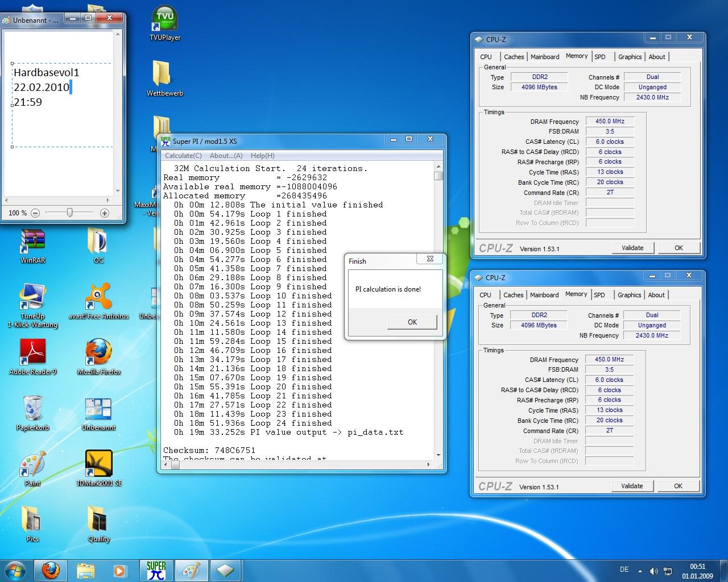The height and width of the screenshot is (582, 728).
Task: Select Caches tab in upper CPU-Z window
Action: click(514, 57)
